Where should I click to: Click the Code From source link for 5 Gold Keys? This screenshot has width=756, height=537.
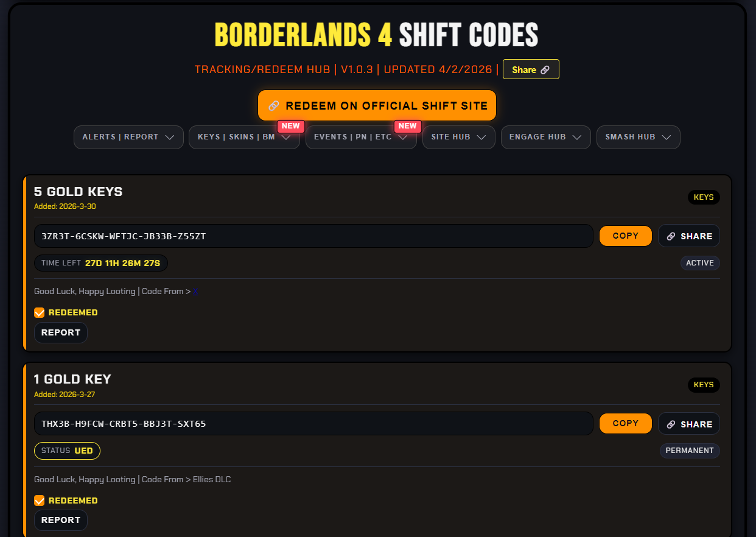[195, 292]
